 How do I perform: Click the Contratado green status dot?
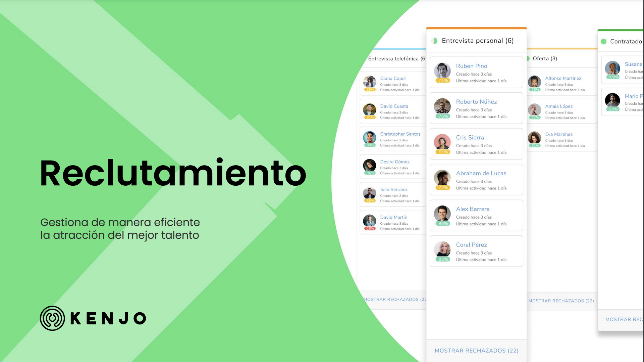604,42
